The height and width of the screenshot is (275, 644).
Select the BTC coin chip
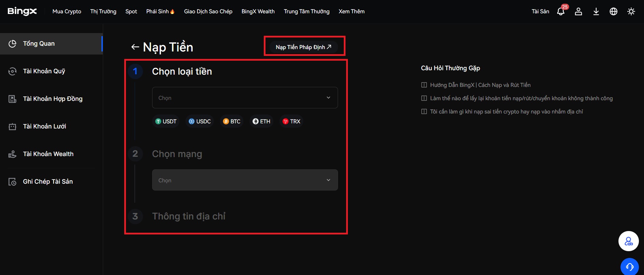pyautogui.click(x=232, y=121)
